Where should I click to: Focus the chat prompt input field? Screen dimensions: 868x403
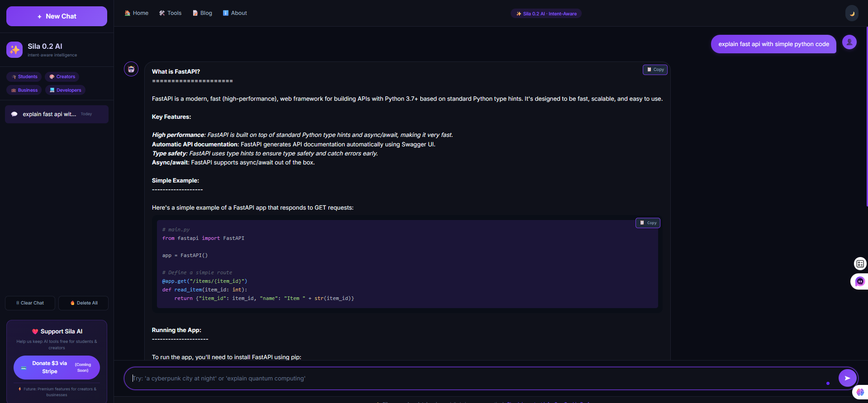point(479,378)
